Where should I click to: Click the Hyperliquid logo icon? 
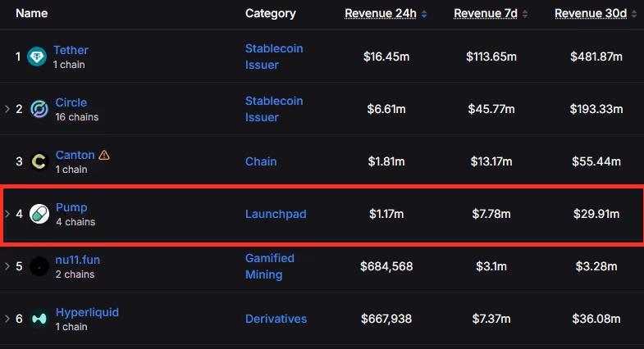39,319
